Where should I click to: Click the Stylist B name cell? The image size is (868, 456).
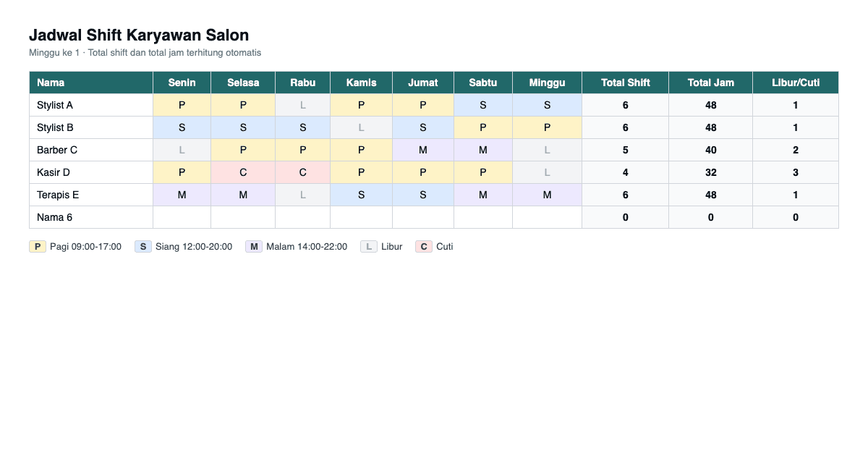pyautogui.click(x=91, y=127)
